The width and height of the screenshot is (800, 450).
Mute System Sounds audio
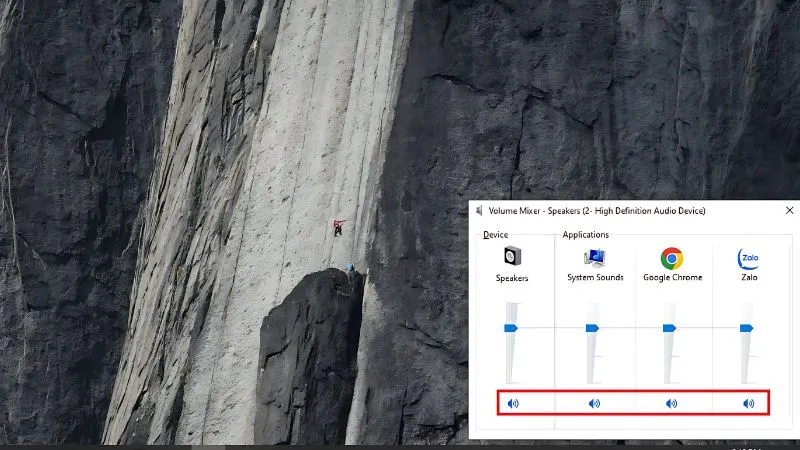point(594,403)
